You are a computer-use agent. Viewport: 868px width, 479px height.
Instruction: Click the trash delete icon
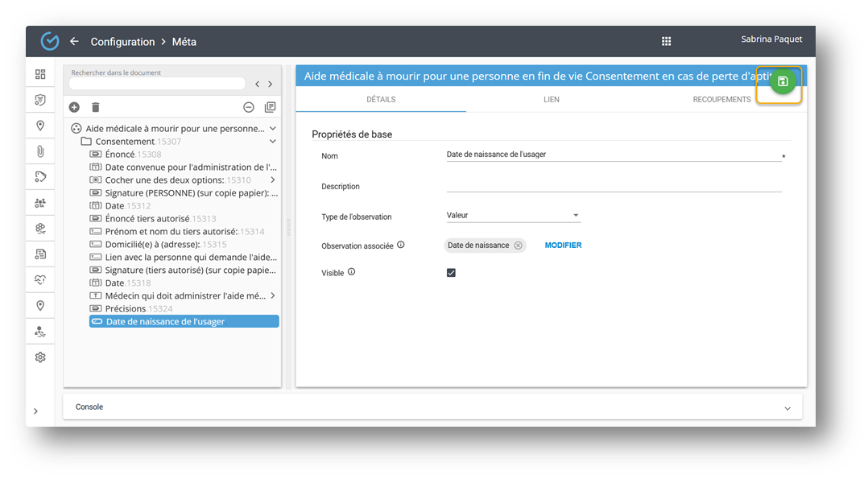coord(95,107)
